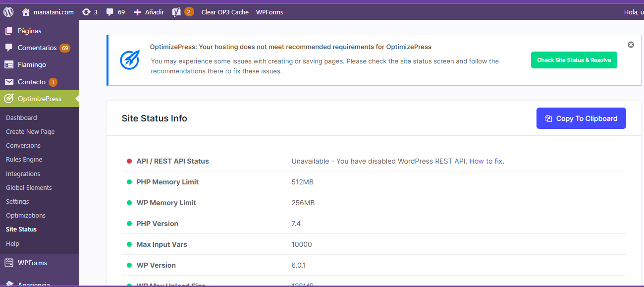This screenshot has height=287, width=644.
Task: Click the home icon beside manatani.com
Action: pos(26,12)
